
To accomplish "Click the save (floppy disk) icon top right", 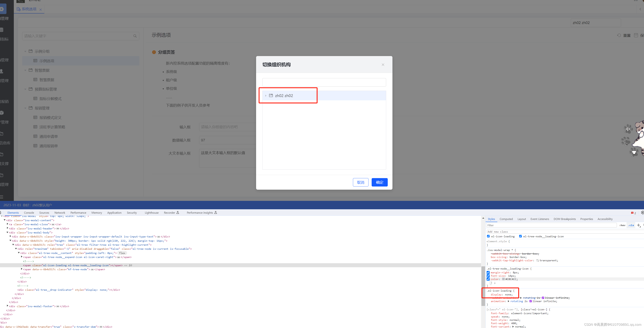I will coord(636,35).
